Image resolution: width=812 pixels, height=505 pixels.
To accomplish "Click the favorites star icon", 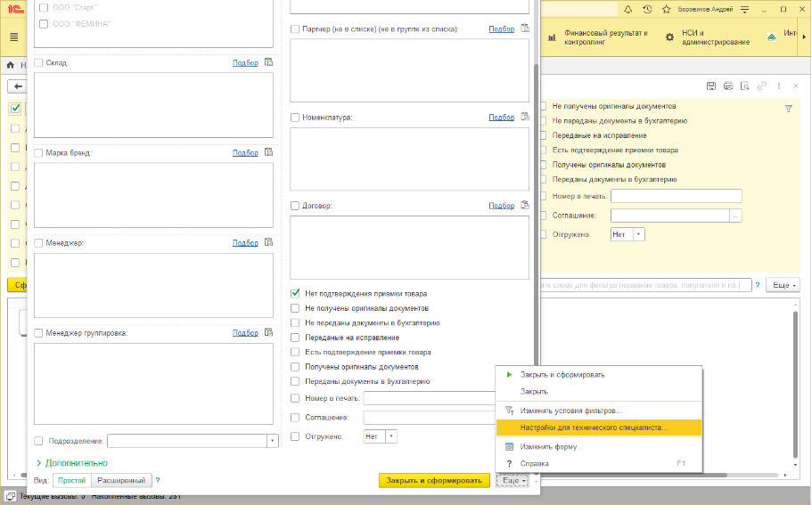I will click(x=666, y=11).
